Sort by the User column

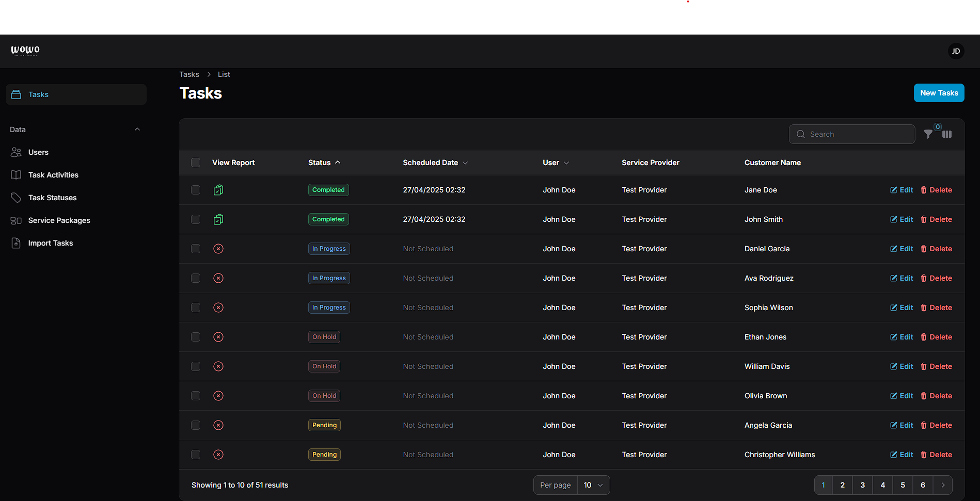point(556,163)
